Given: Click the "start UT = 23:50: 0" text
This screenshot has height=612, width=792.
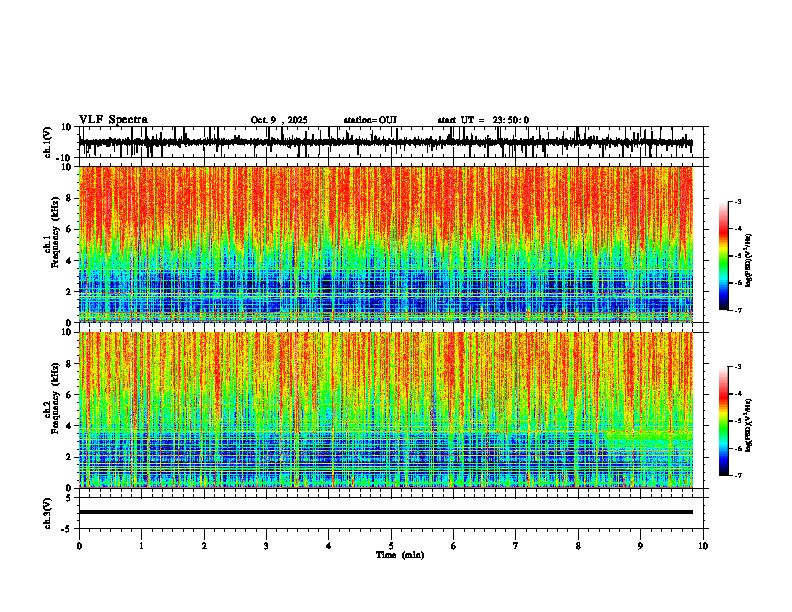Looking at the screenshot, I should click(x=483, y=120).
